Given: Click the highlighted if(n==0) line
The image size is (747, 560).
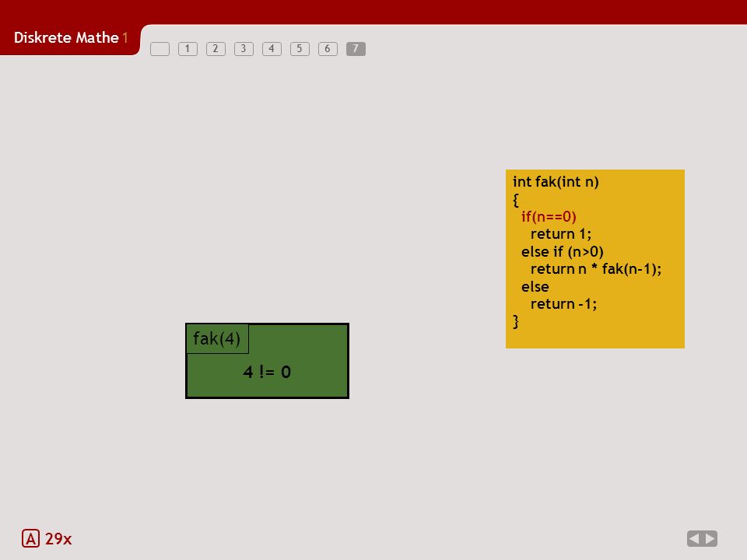Looking at the screenshot, I should pyautogui.click(x=549, y=217).
